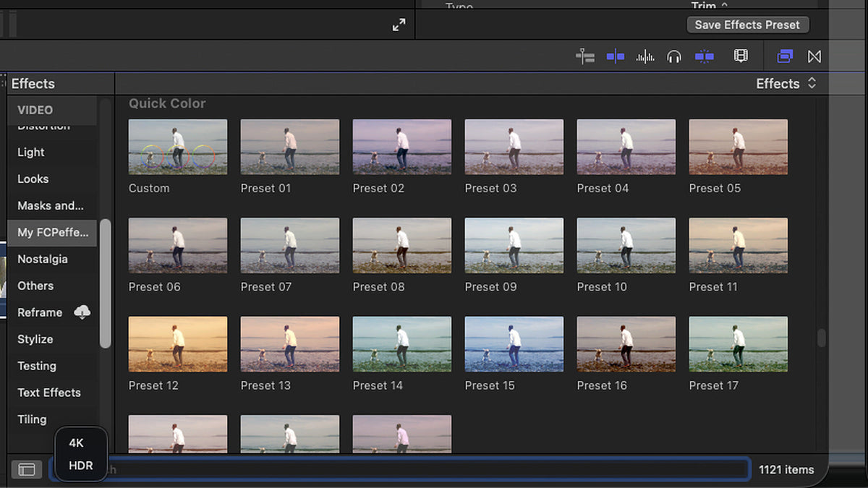Open clip appearance filmstrip popup
Viewport: 868px width, 488px height.
(741, 56)
